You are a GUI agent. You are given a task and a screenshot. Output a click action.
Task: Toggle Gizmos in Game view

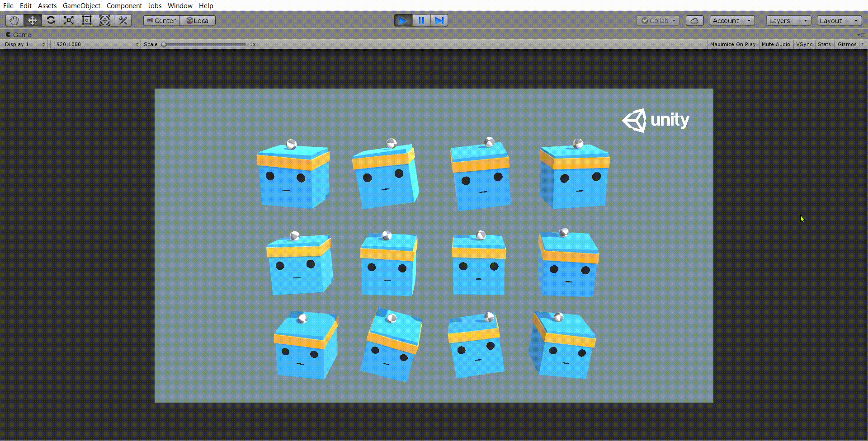(847, 44)
